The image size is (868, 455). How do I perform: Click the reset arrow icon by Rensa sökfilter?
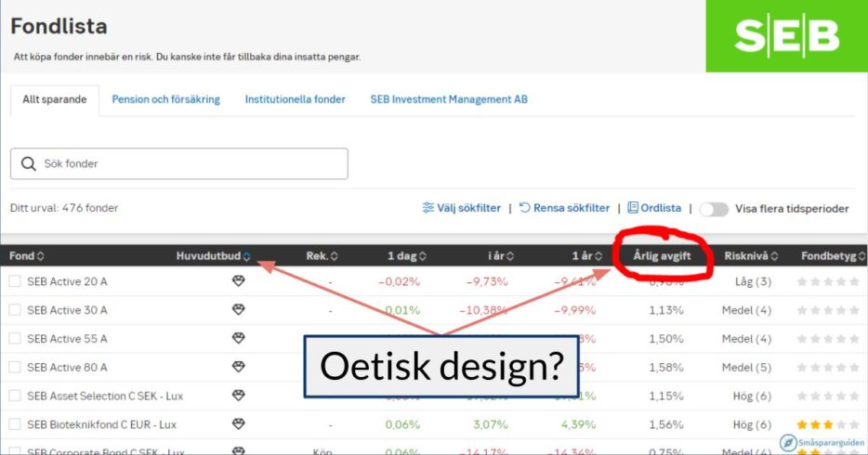524,208
